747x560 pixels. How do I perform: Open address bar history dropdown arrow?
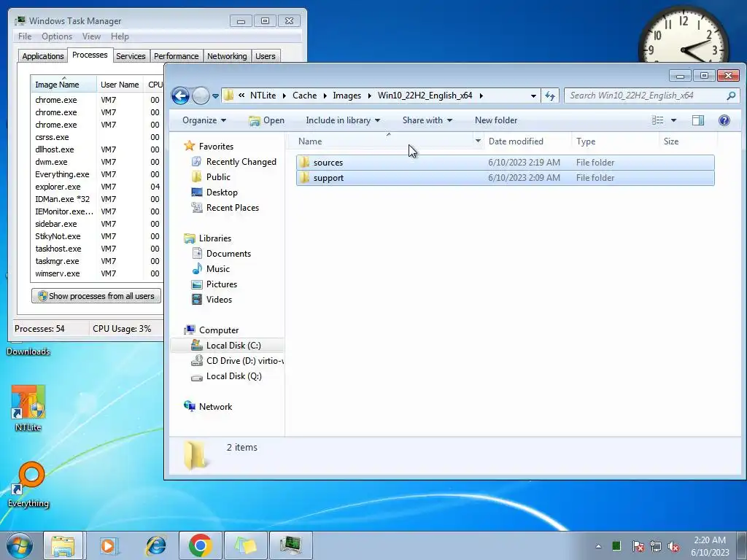533,96
